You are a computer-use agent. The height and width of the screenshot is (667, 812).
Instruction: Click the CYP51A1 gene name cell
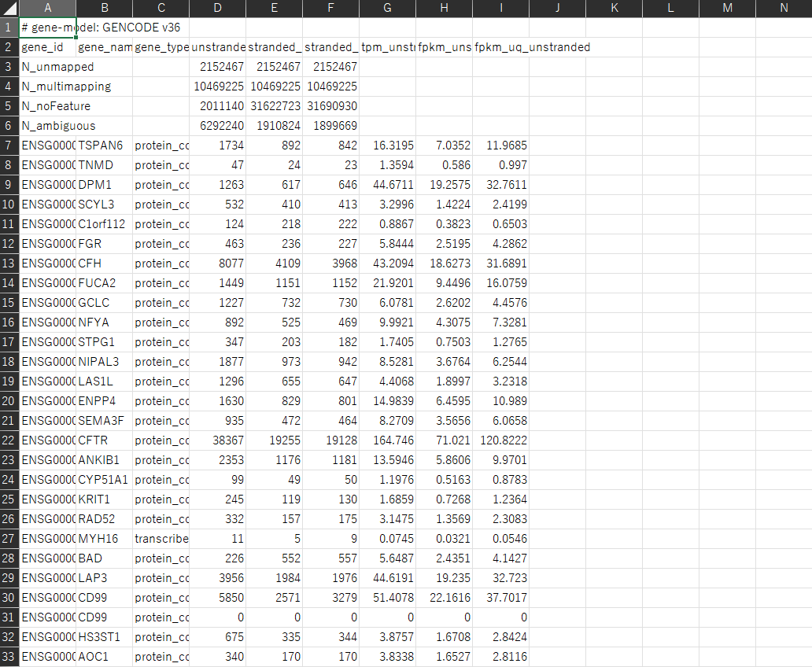click(104, 480)
